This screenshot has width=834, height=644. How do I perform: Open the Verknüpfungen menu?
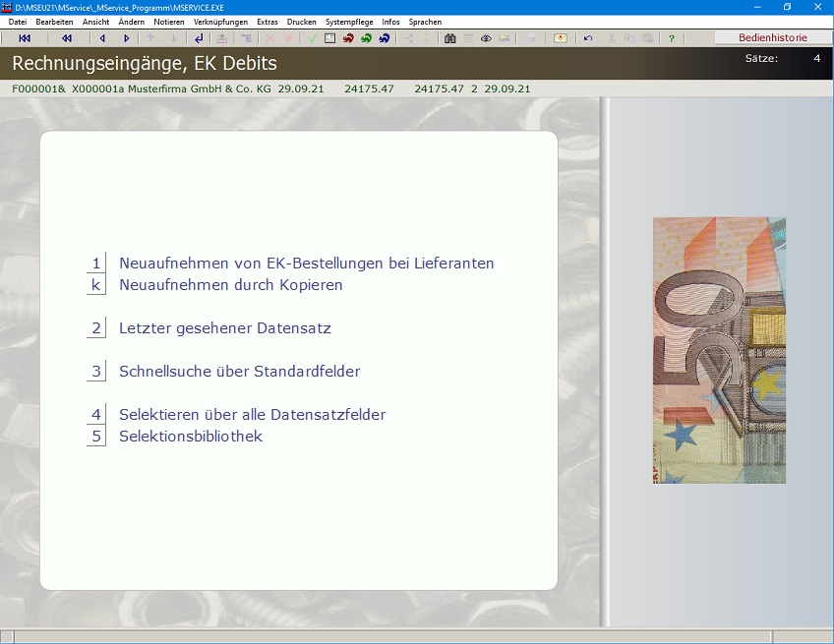(x=220, y=22)
